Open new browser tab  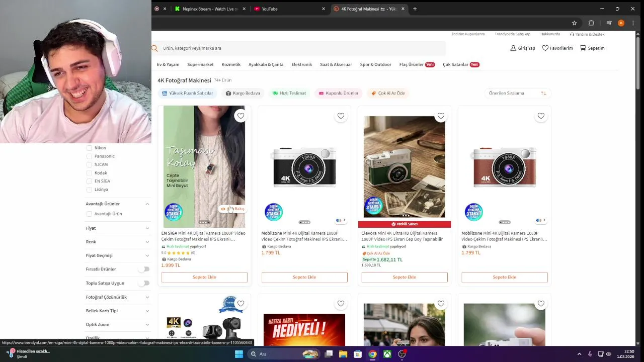coord(415,9)
